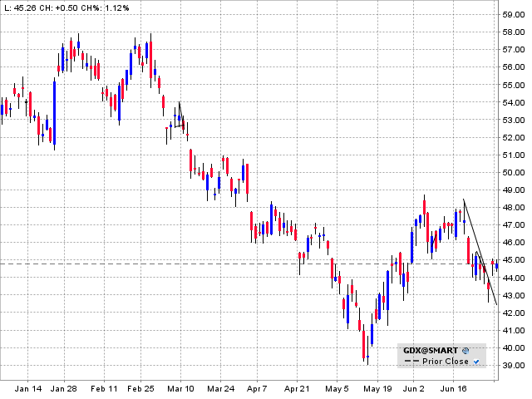Viewport: 532px width, 399px height.
Task: Click the Jun 16 date label
Action: tap(453, 389)
